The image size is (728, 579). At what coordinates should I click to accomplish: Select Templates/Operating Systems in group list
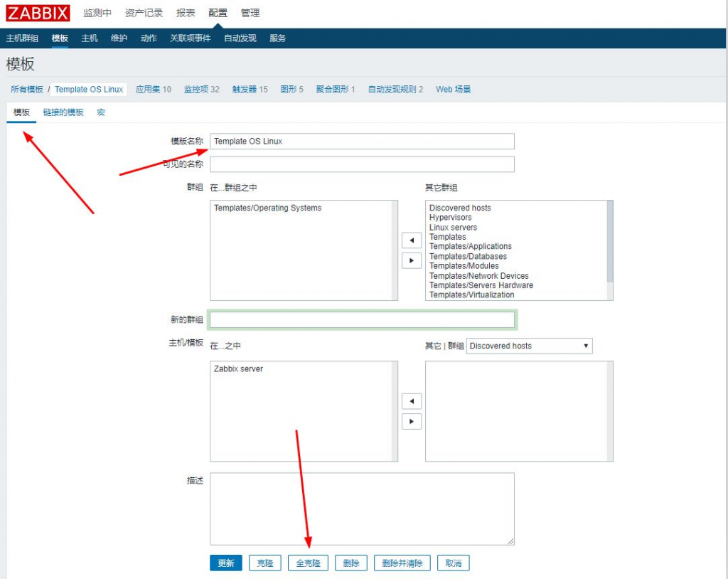pyautogui.click(x=267, y=208)
